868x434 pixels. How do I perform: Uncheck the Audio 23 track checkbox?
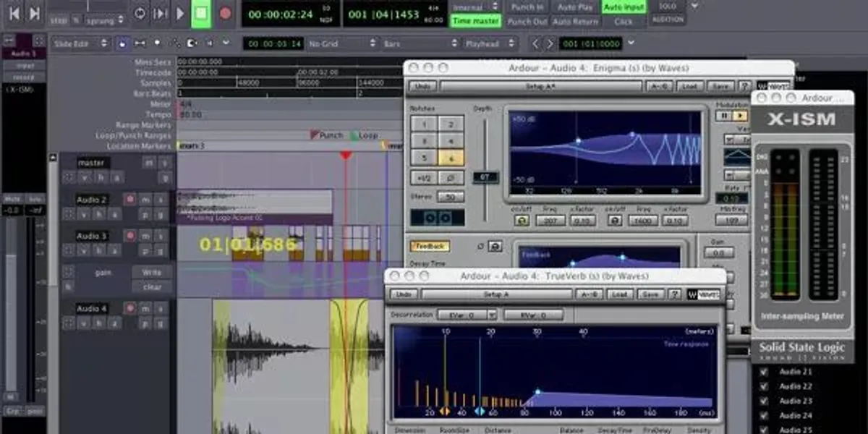tap(763, 401)
